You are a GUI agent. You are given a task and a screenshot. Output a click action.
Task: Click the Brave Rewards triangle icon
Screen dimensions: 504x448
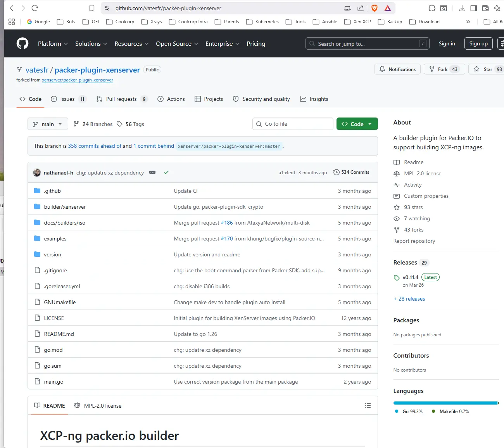click(388, 8)
